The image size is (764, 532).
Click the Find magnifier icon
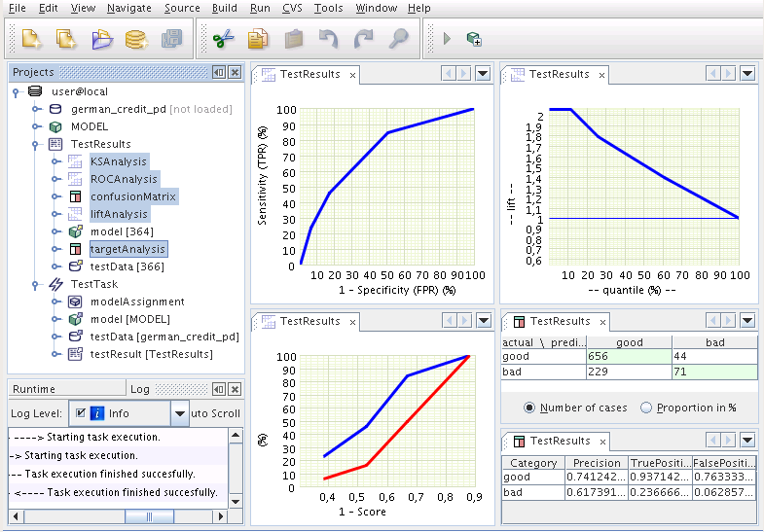398,39
